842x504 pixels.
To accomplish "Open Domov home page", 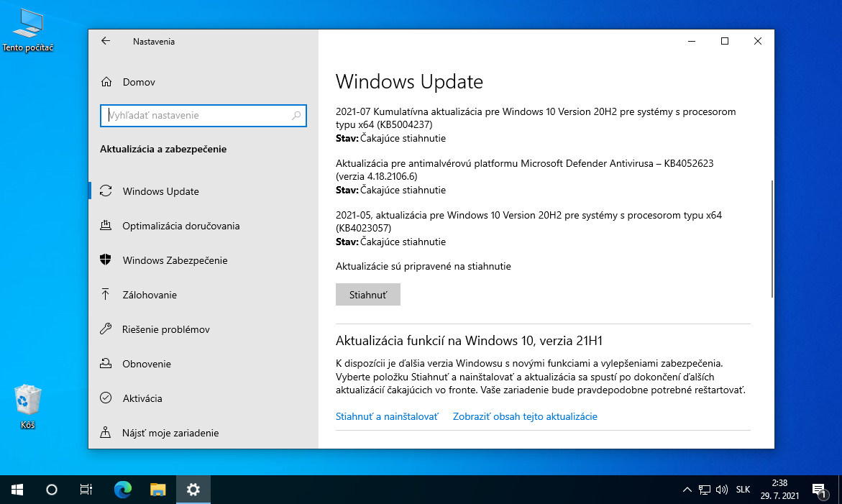I will pos(139,82).
